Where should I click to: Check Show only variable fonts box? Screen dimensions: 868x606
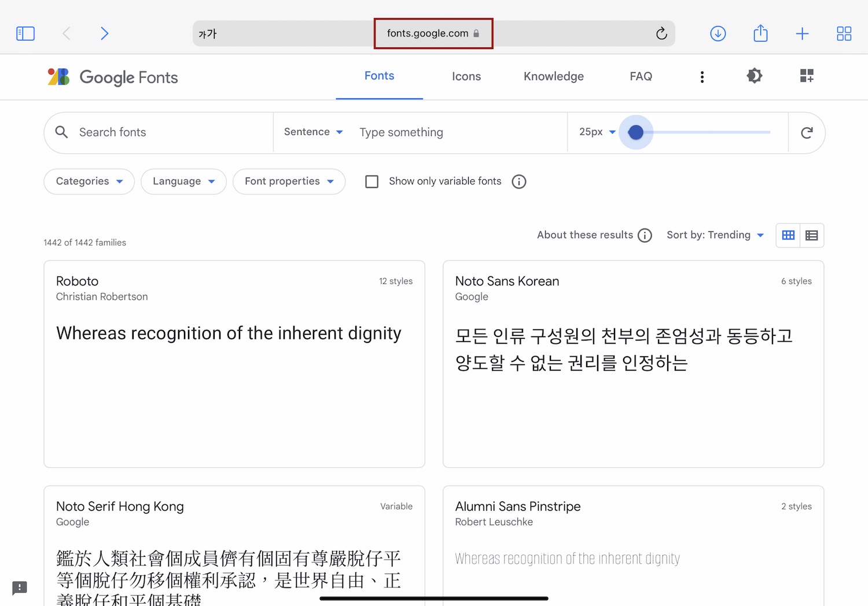372,182
